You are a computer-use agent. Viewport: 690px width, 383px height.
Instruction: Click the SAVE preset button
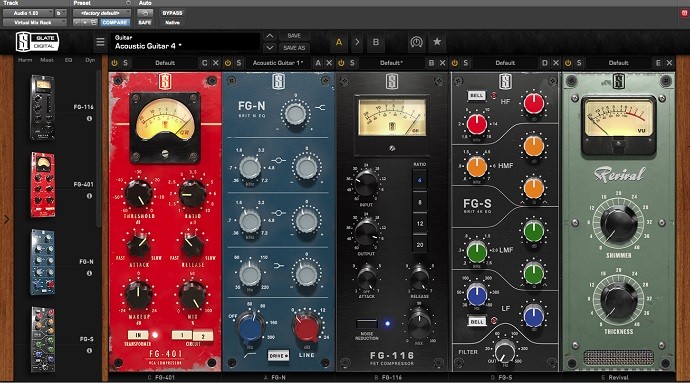(x=294, y=36)
